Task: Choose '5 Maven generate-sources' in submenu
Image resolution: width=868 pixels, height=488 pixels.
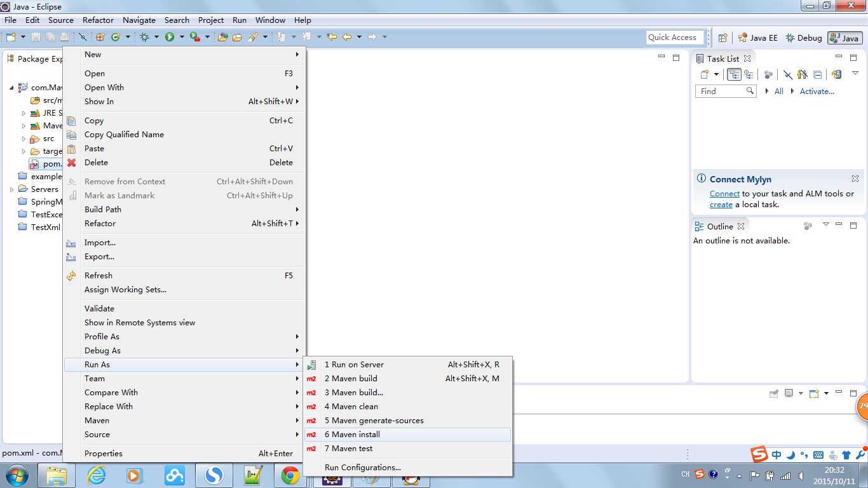Action: tap(407, 421)
